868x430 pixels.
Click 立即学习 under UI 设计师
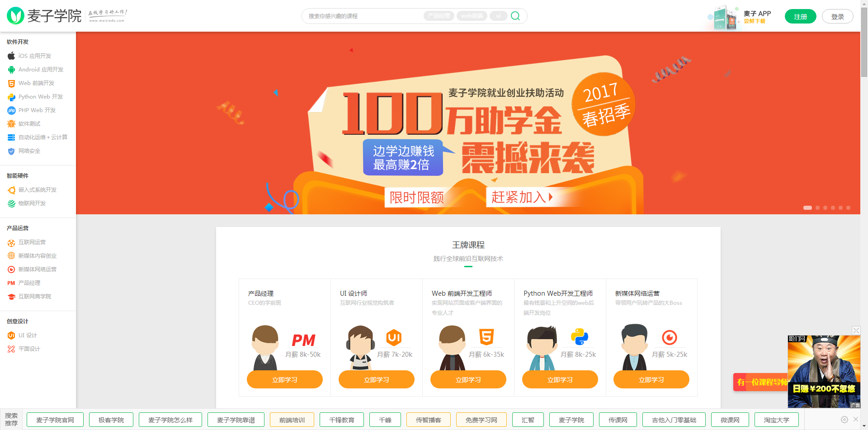[x=377, y=379]
